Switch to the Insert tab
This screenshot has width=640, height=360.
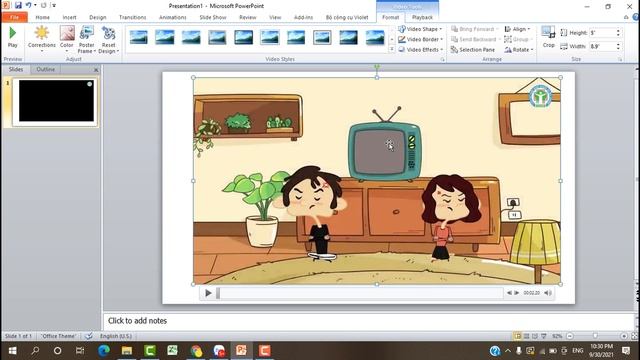pos(69,17)
